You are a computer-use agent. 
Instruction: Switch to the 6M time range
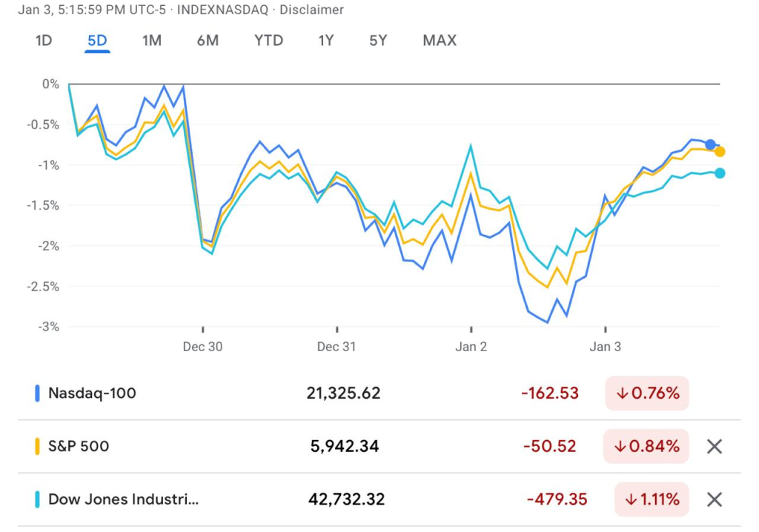coord(208,41)
